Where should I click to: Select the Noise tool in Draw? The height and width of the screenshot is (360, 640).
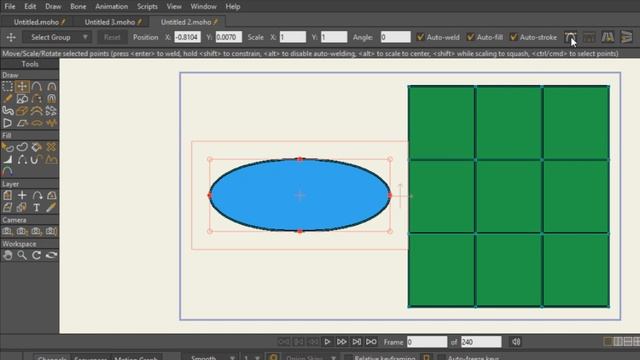[x=51, y=123]
